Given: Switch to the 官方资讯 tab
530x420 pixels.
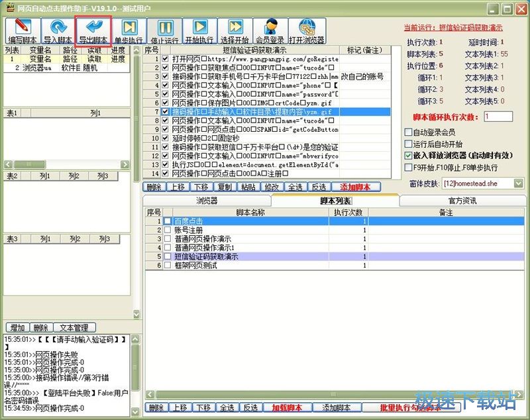Looking at the screenshot, I should [x=462, y=201].
